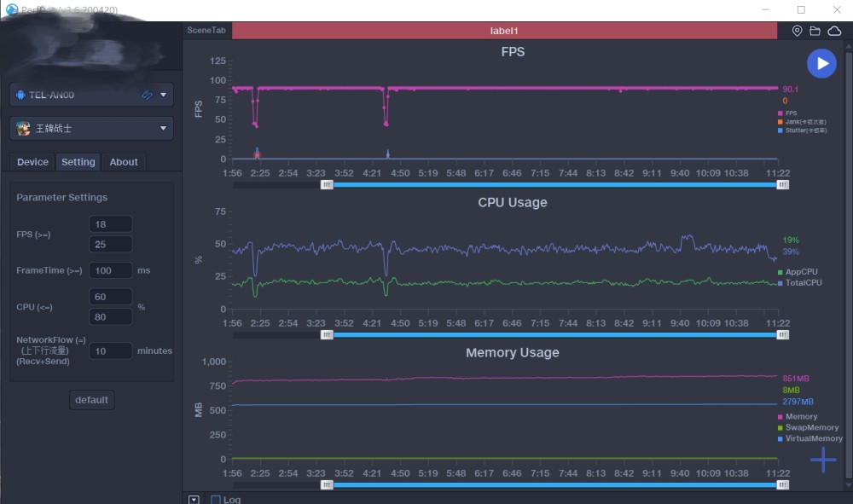The width and height of the screenshot is (853, 504).
Task: Click the game app icon beside 王牌战士
Action: tap(23, 128)
